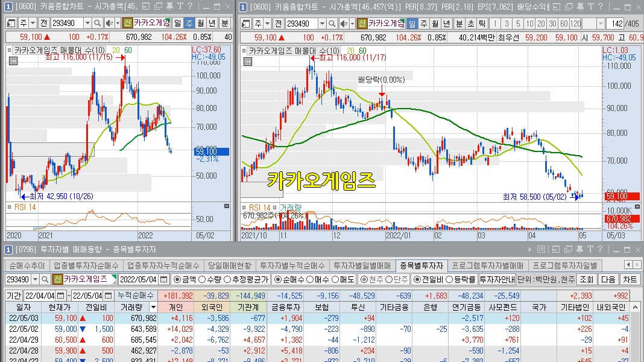The image size is (644, 362).
Task: Select 단주 share unit radio
Action: [x=389, y=279]
